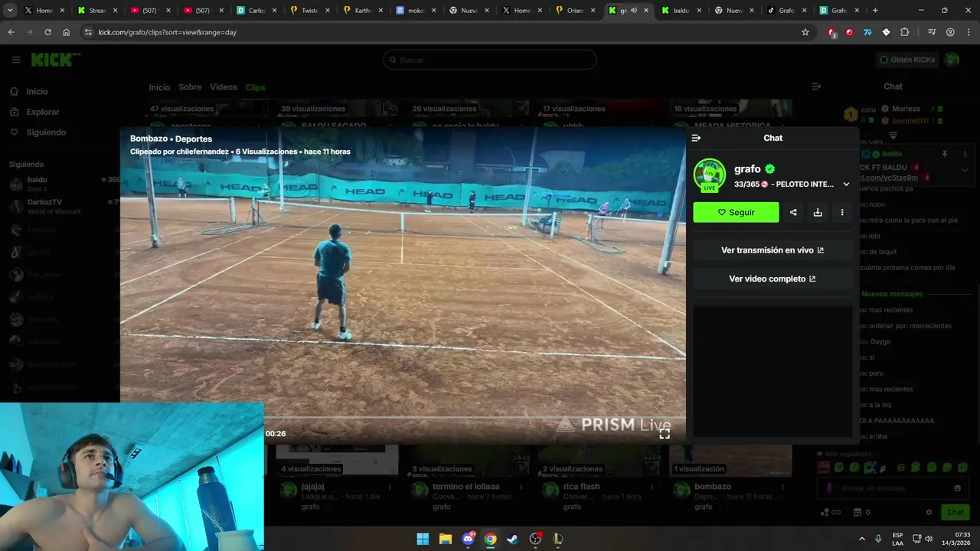Open Windows Start menu
Image resolution: width=980 pixels, height=551 pixels.
tap(423, 539)
